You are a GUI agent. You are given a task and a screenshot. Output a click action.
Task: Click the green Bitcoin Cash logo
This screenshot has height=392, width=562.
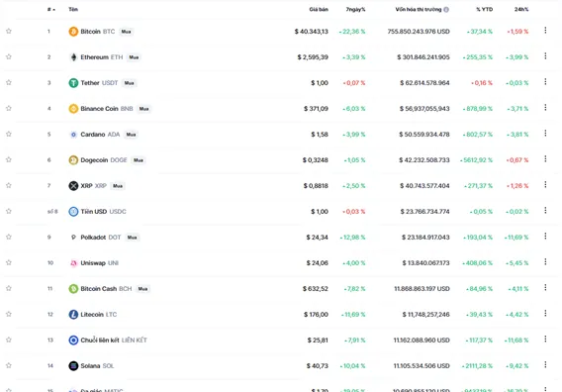pos(73,289)
